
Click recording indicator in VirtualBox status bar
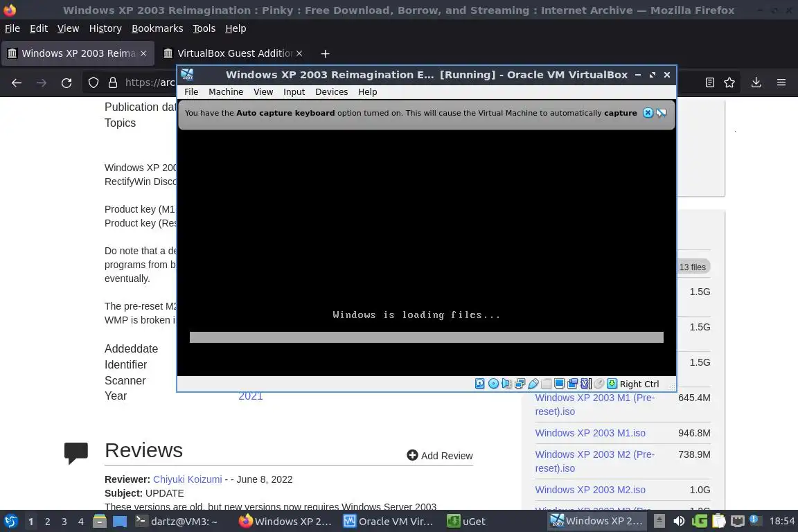tap(573, 384)
